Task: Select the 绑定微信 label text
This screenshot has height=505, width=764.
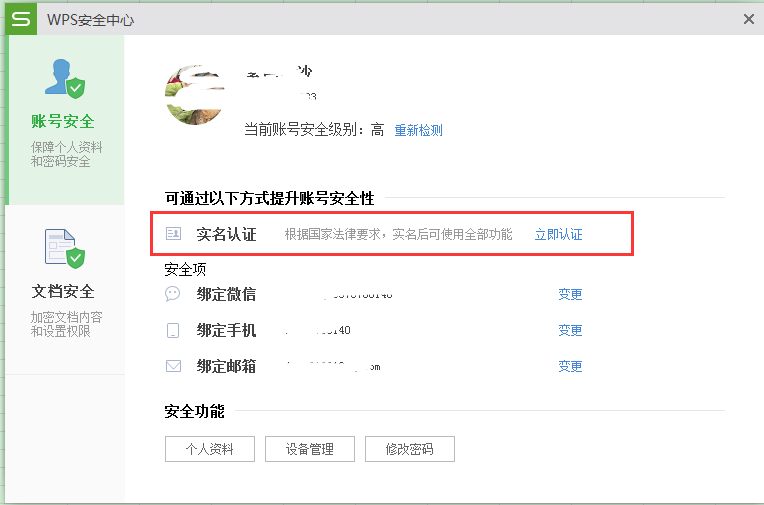Action: (x=226, y=294)
